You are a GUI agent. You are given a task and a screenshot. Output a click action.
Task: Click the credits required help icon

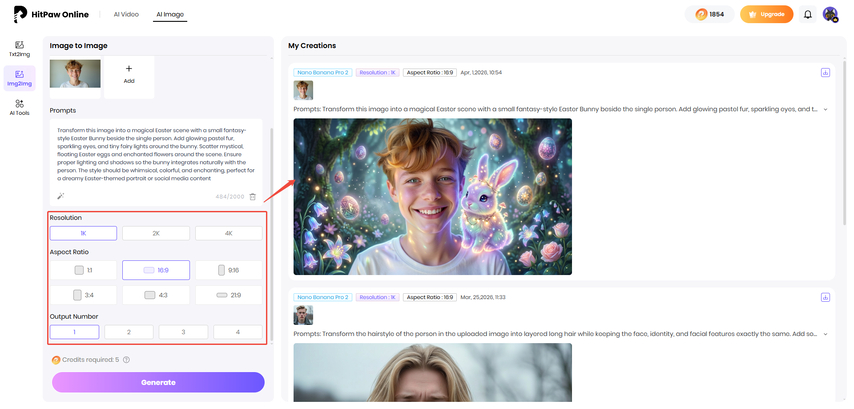point(126,360)
